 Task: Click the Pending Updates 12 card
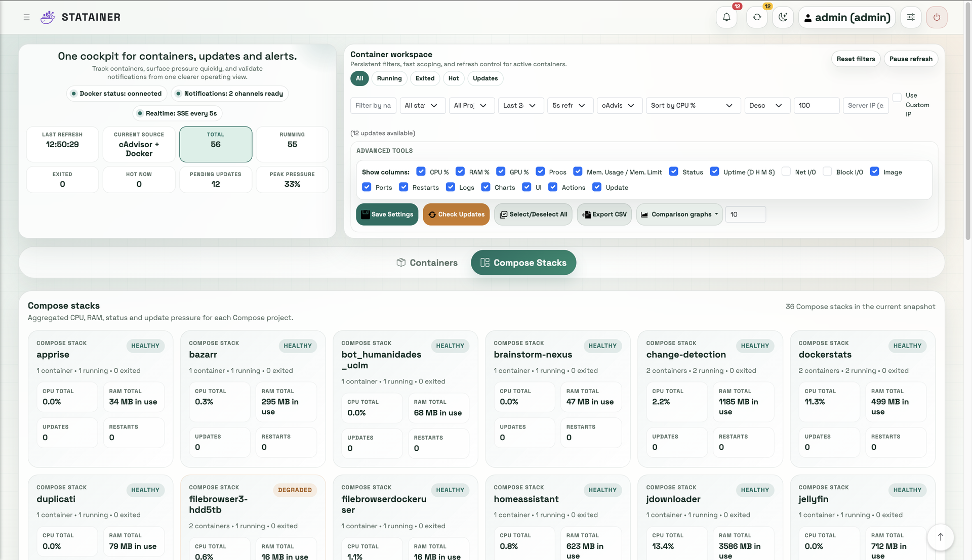point(216,180)
